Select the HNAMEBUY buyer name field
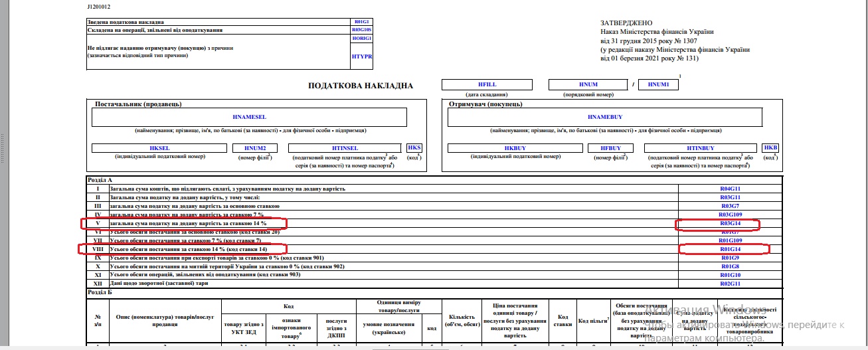This screenshot has height=350, width=868. point(605,117)
